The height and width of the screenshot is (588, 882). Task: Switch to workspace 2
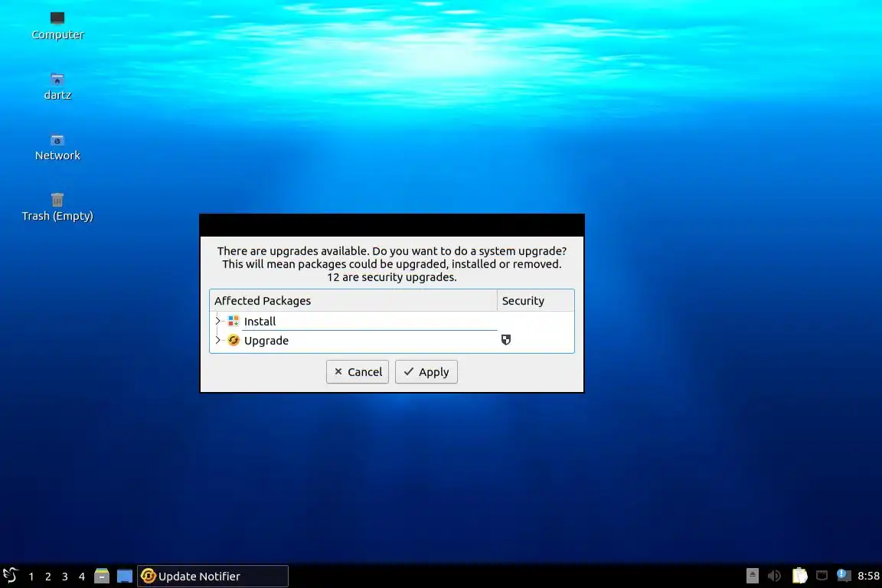(x=47, y=577)
